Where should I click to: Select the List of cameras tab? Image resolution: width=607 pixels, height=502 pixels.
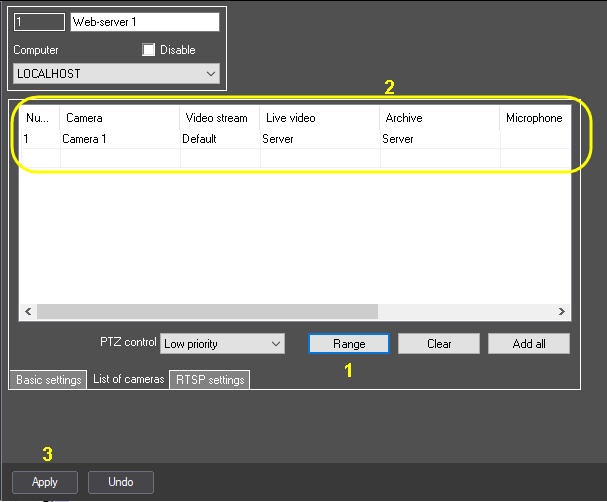pyautogui.click(x=128, y=379)
